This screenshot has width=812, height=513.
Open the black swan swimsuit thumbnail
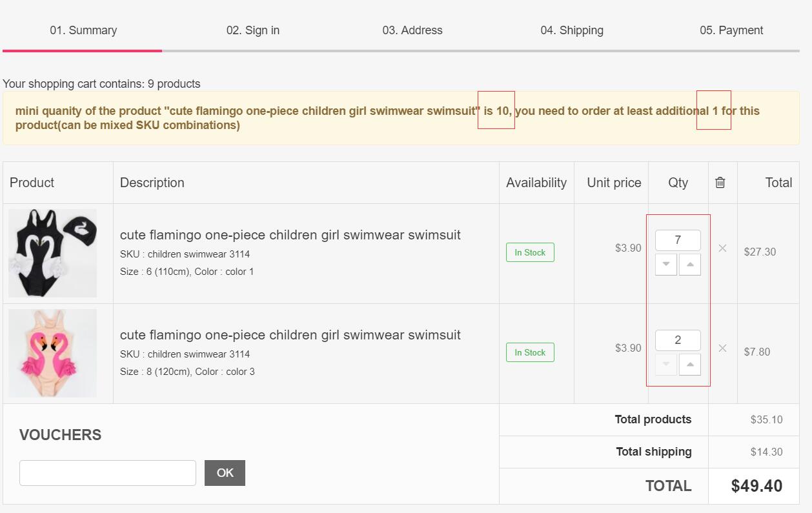(53, 253)
